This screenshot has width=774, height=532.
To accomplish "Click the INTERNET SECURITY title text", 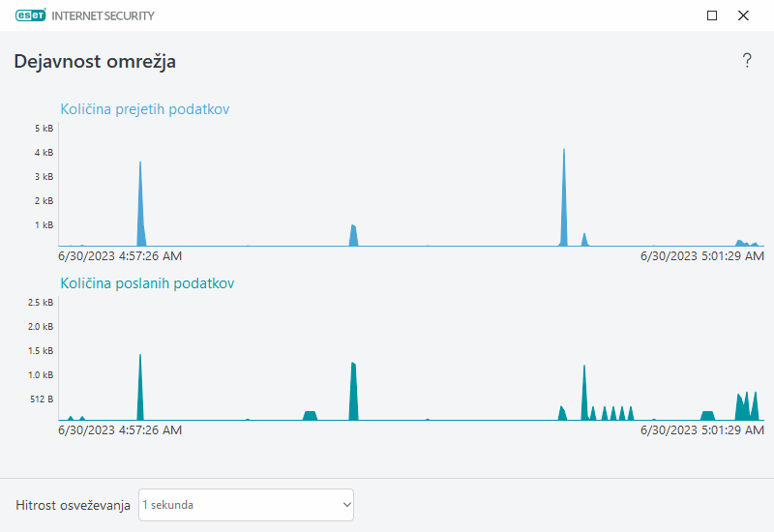I will (108, 15).
